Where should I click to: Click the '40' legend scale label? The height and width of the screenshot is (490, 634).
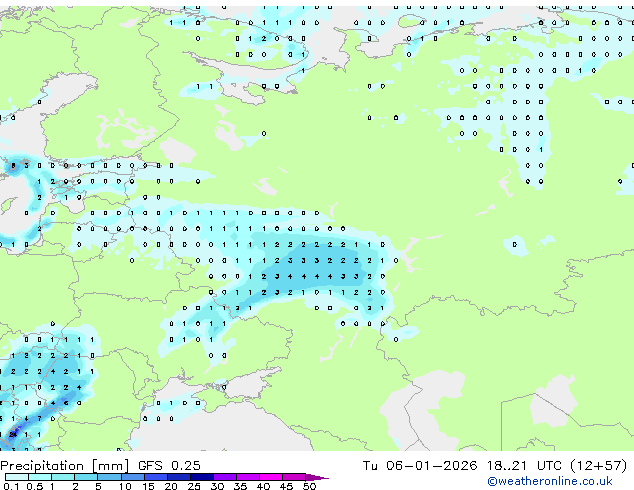[263, 486]
